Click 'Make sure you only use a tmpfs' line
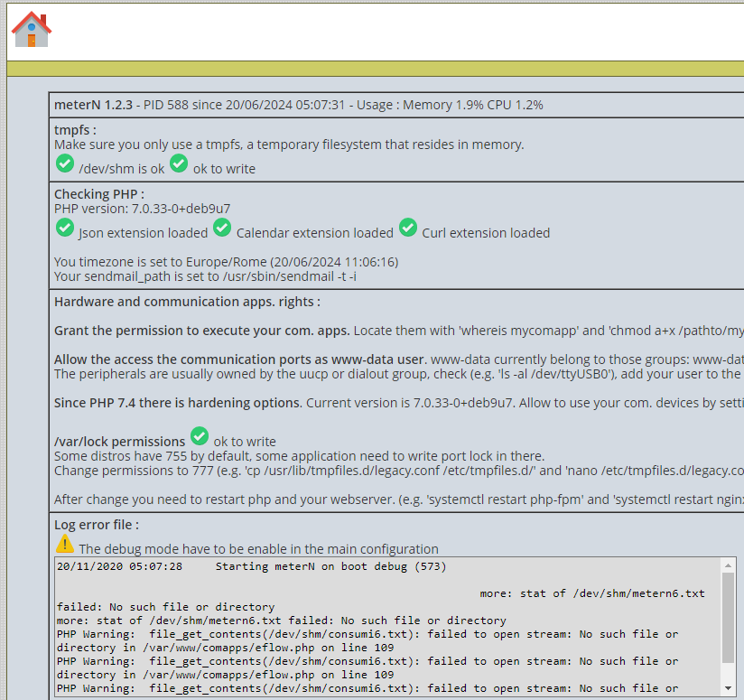The image size is (744, 700). tap(289, 145)
